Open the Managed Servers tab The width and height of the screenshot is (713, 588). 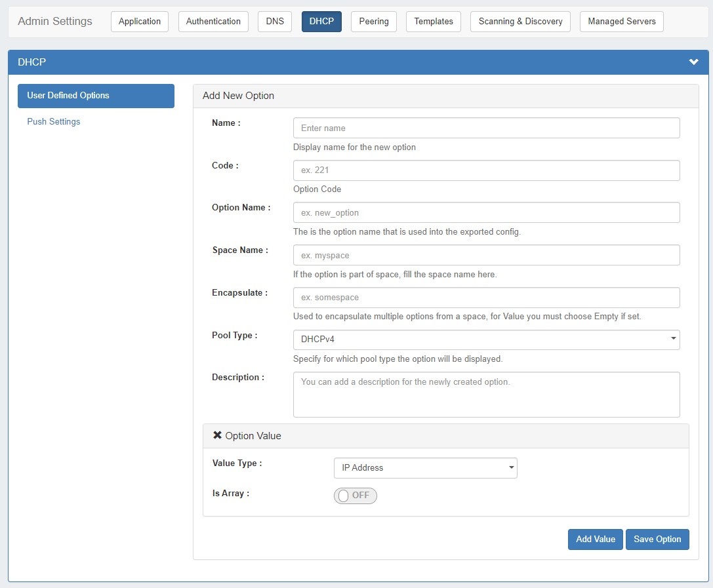[x=621, y=21]
